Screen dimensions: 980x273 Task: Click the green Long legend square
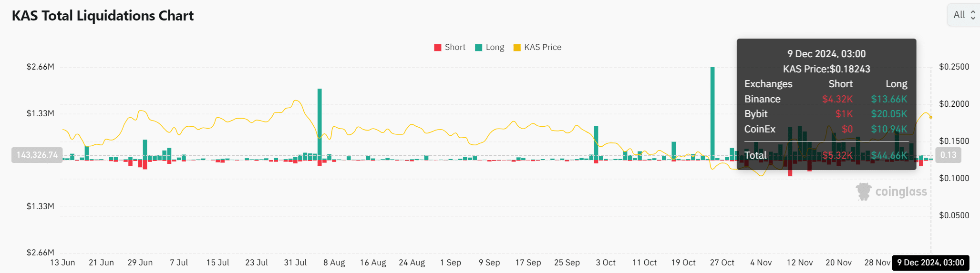click(479, 48)
